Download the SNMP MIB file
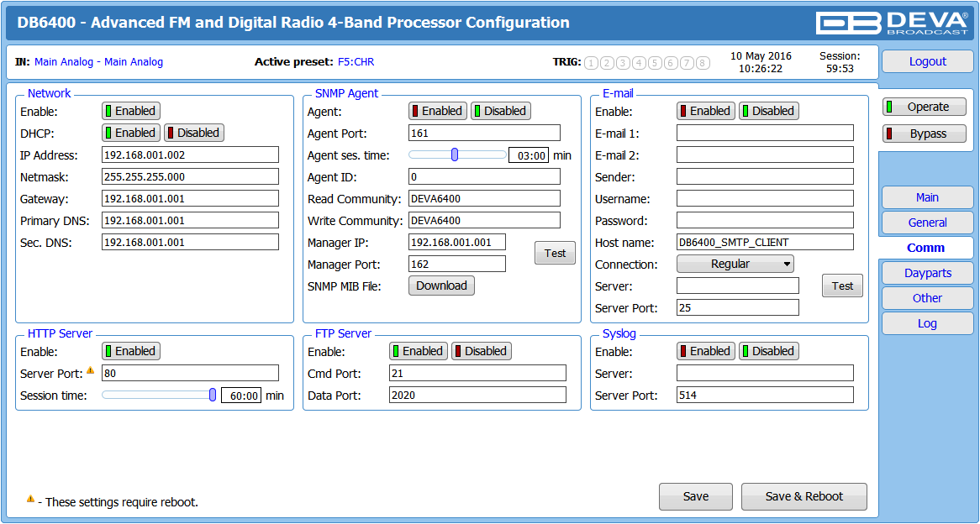980x524 pixels. click(442, 286)
